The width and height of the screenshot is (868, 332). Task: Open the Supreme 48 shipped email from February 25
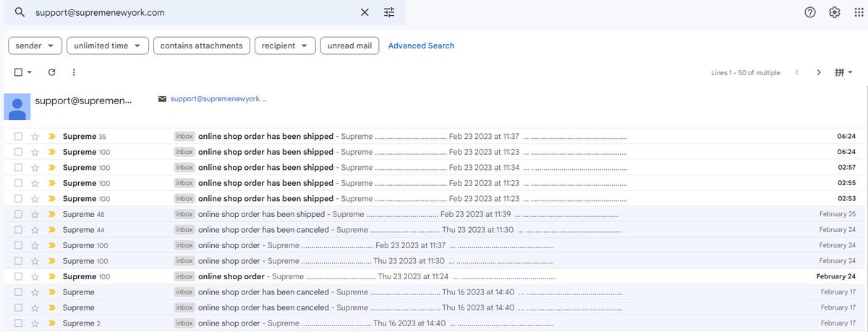coord(434,214)
